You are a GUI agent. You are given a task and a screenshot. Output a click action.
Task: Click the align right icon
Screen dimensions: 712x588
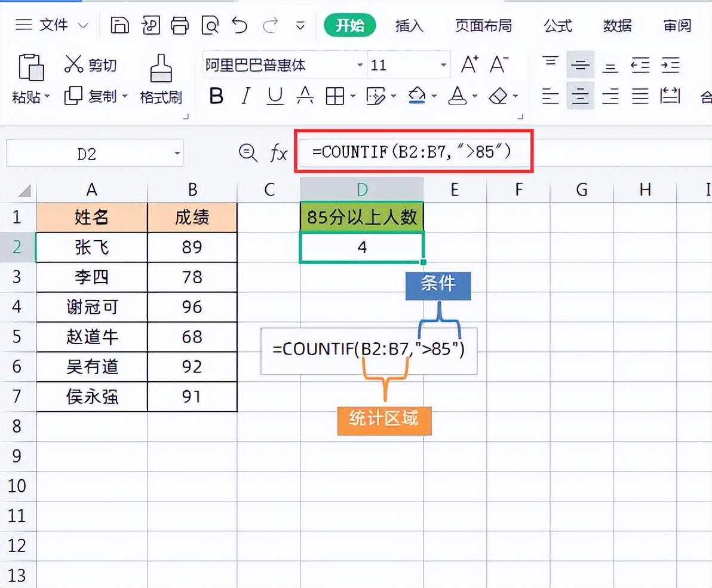point(610,96)
